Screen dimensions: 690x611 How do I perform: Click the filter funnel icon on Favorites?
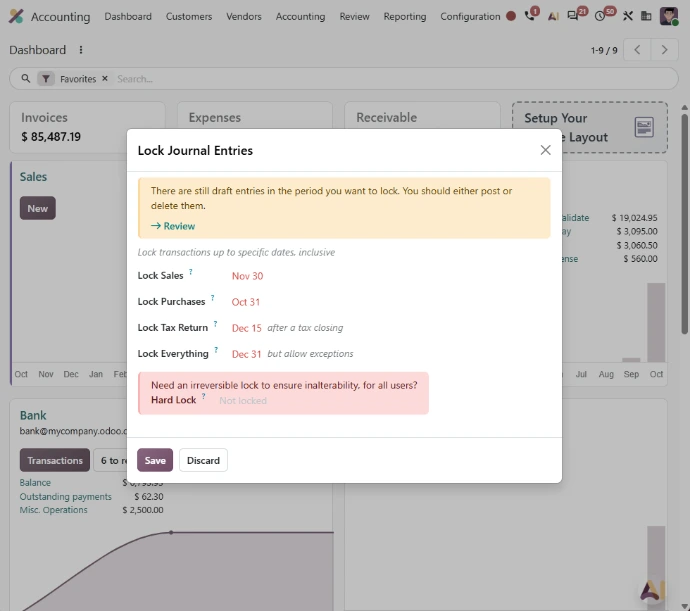[46, 79]
